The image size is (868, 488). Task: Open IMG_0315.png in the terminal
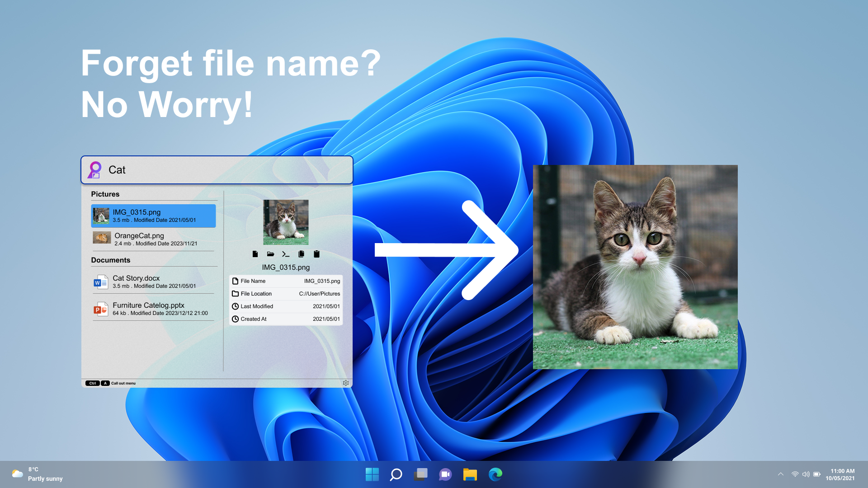(x=286, y=254)
